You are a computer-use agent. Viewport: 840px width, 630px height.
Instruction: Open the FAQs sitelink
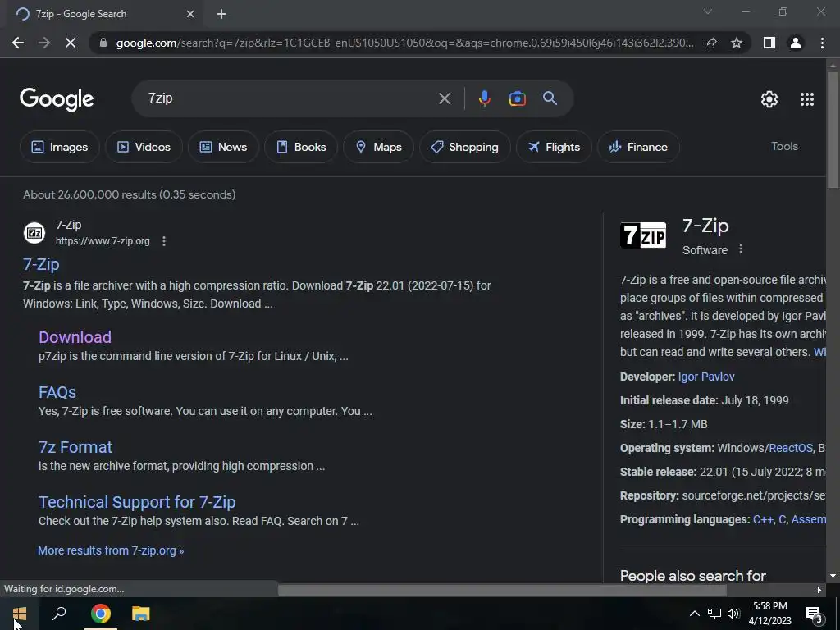click(x=57, y=392)
